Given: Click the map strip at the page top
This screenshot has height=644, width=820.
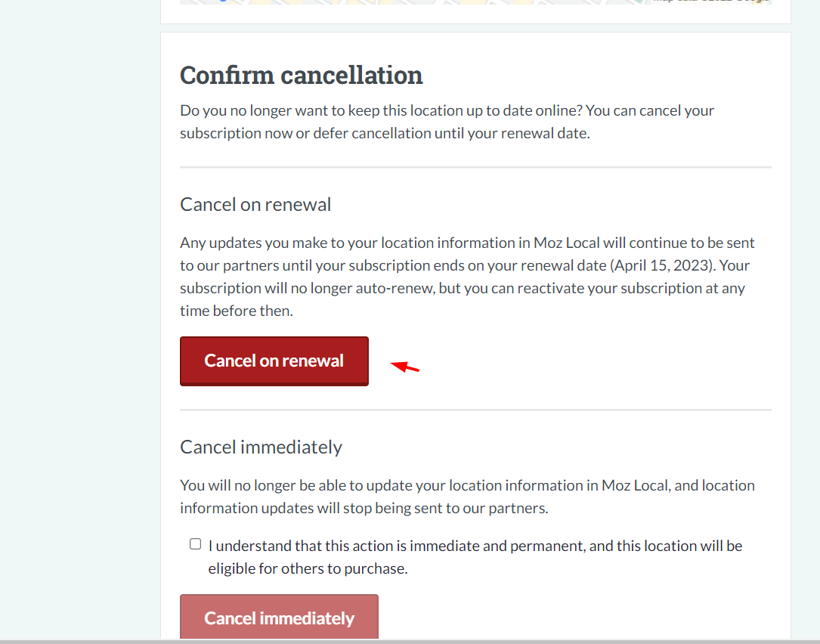Looking at the screenshot, I should tap(475, 2).
